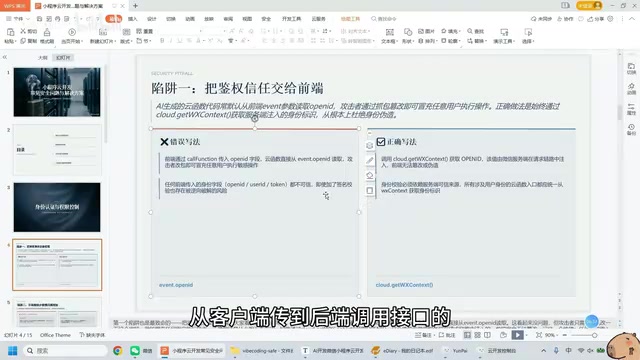Open the Replace (替换) dropdown
Viewport: 640px width, 360px height.
[x=477, y=41]
